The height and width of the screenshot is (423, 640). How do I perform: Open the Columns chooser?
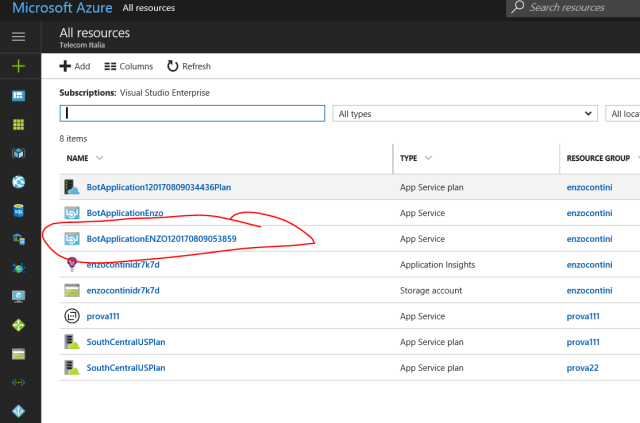tap(128, 66)
